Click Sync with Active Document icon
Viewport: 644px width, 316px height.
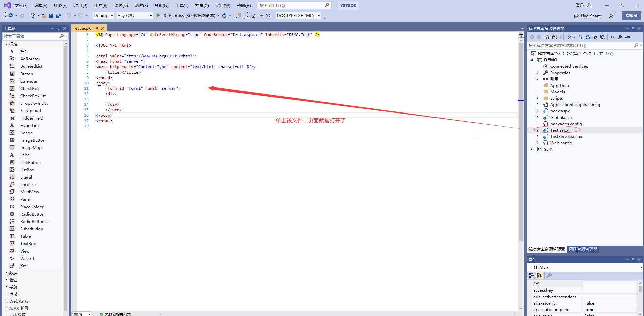coord(580,37)
